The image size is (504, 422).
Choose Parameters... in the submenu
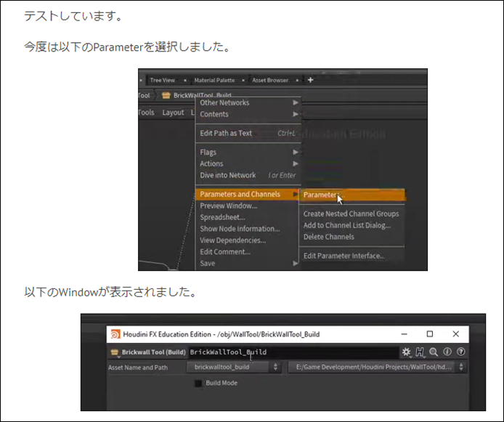point(352,195)
